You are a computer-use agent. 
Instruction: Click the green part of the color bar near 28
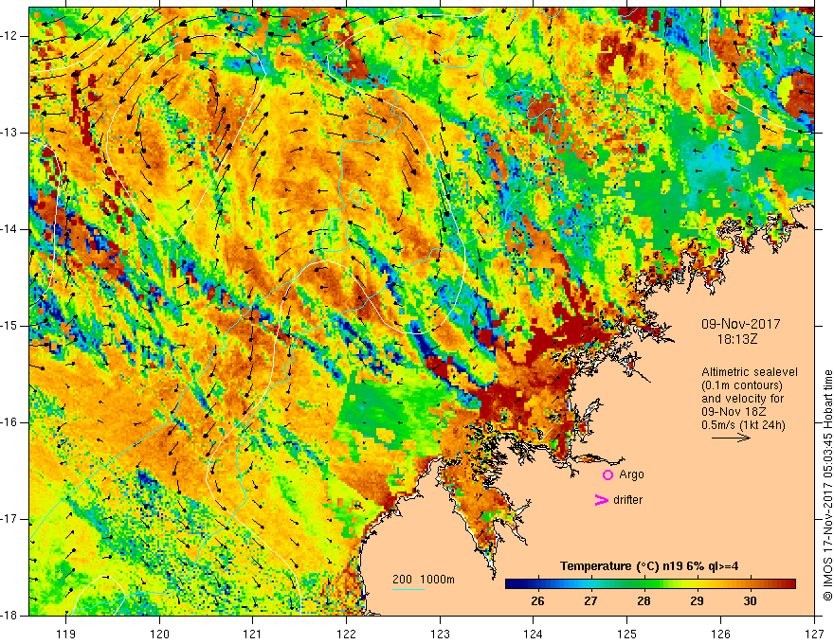click(644, 584)
